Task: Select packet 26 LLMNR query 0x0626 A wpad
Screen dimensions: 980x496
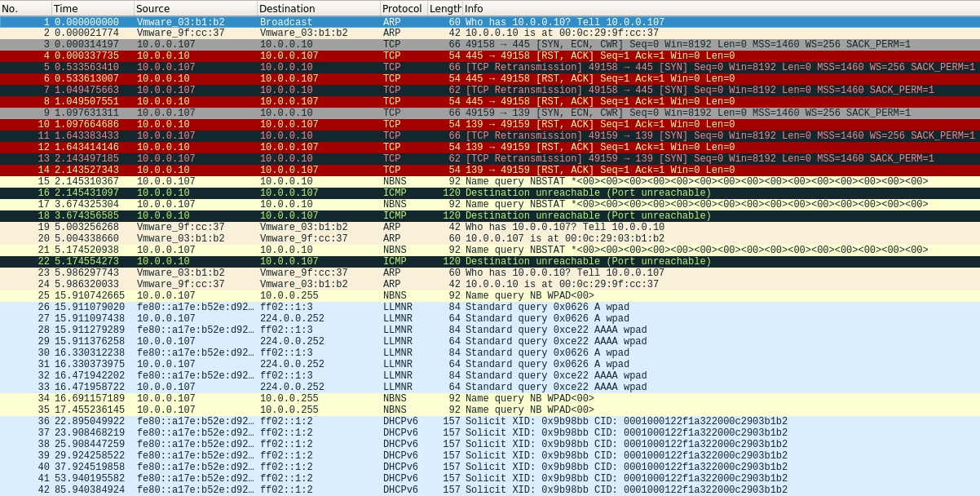Action: pyautogui.click(x=490, y=308)
